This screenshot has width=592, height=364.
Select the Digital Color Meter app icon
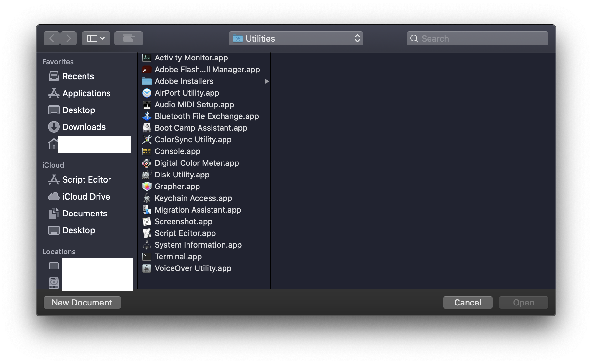pyautogui.click(x=147, y=163)
